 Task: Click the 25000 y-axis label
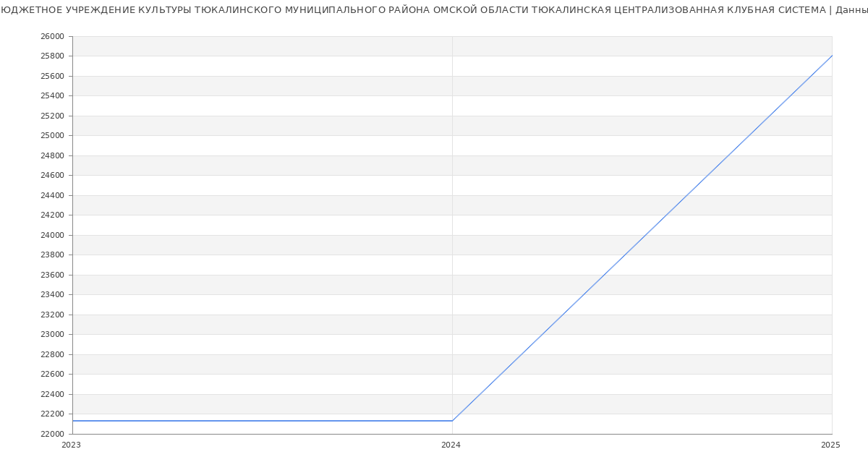[x=52, y=136]
